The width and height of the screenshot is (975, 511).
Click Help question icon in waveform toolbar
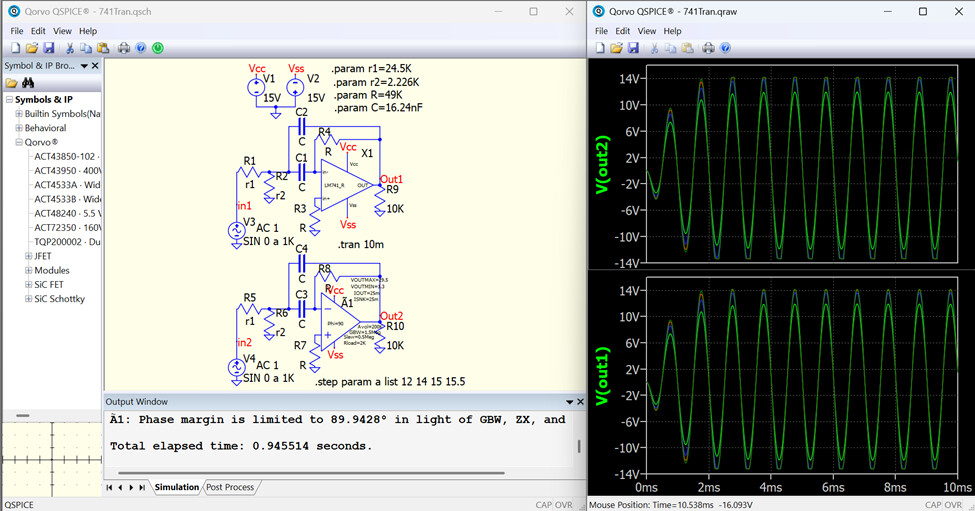coord(726,48)
